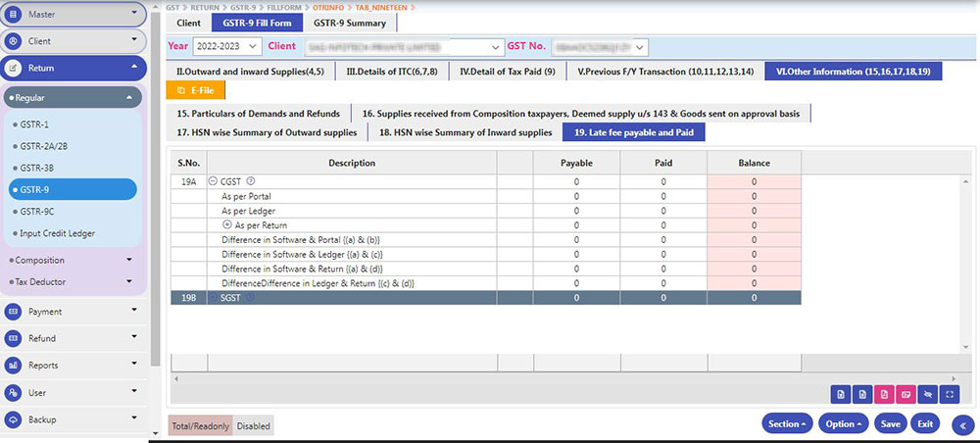The image size is (980, 443).
Task: Click the Reports icon in sidebar
Action: point(14,366)
